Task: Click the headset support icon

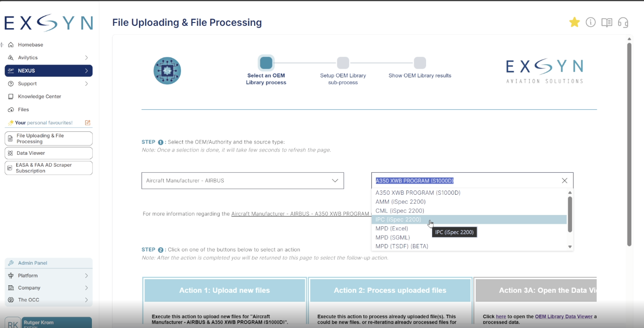Action: [623, 23]
